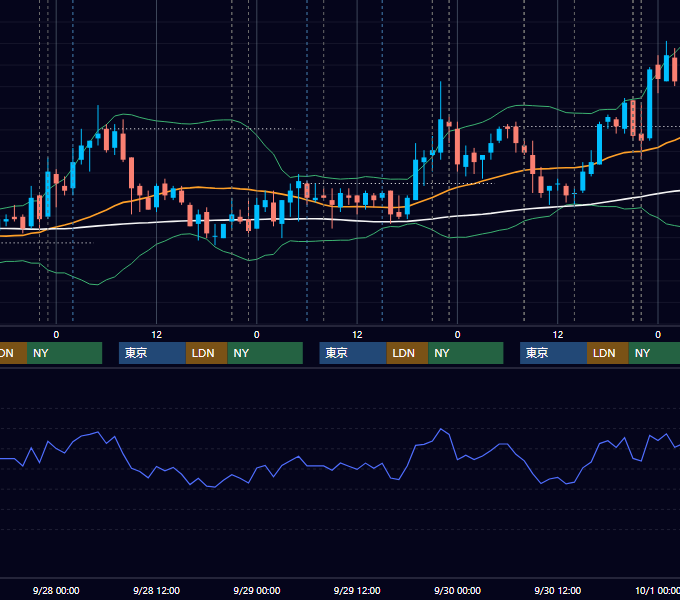This screenshot has width=680, height=600.
Task: Click the 10/1 00:00 time axis label
Action: pos(657,590)
